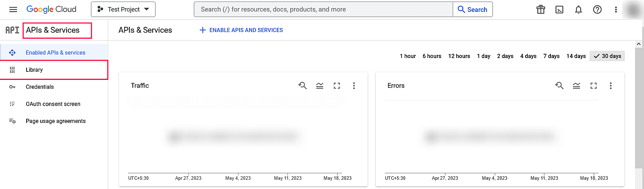Click Enable APIs and Services
Image resolution: width=644 pixels, height=189 pixels.
(x=241, y=30)
